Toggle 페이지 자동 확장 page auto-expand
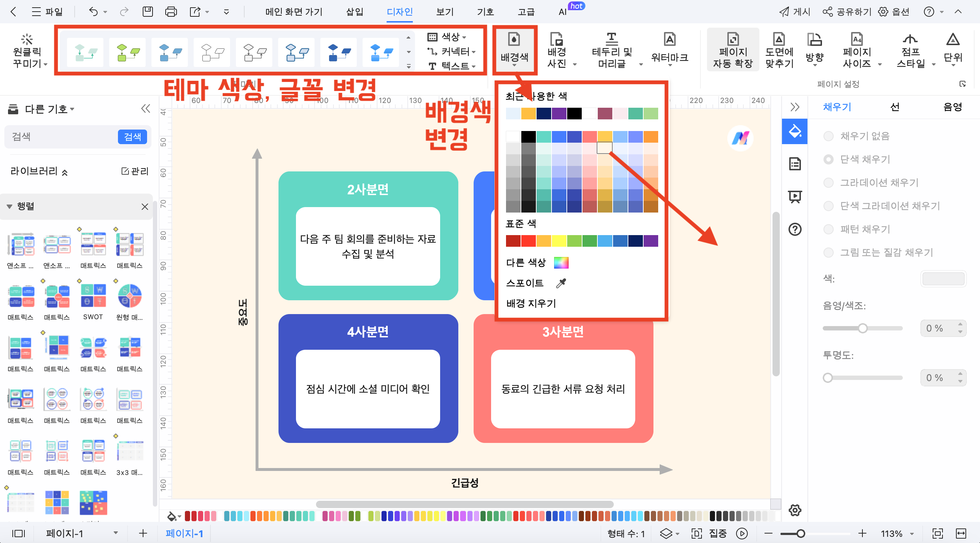Viewport: 980px width, 543px height. point(733,49)
